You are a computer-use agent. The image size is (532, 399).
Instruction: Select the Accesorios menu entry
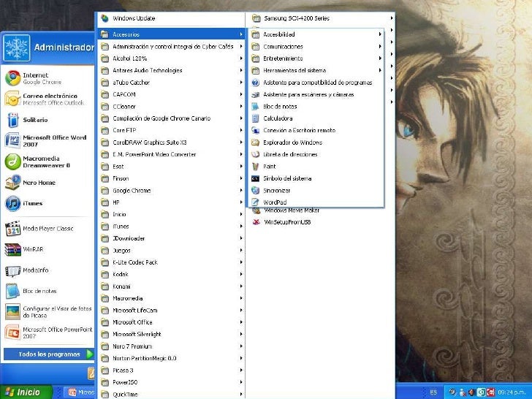coord(171,34)
